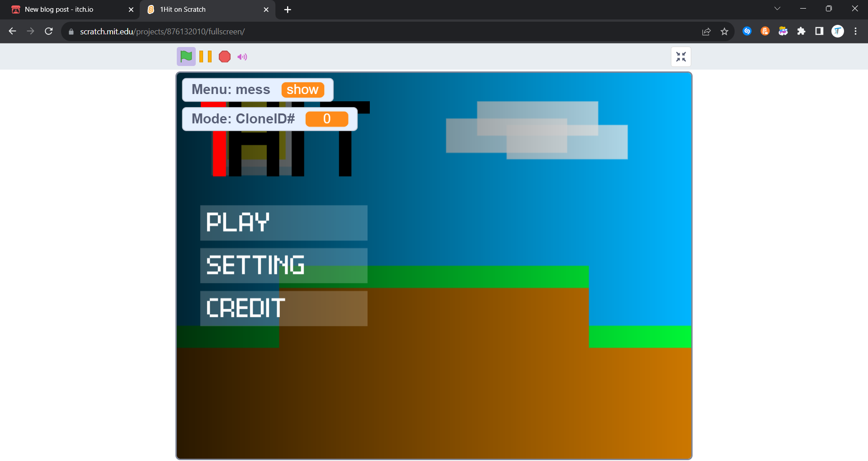Screen dimensions: 868x461
Task: Open the tab list dropdown chevron
Action: 777,8
